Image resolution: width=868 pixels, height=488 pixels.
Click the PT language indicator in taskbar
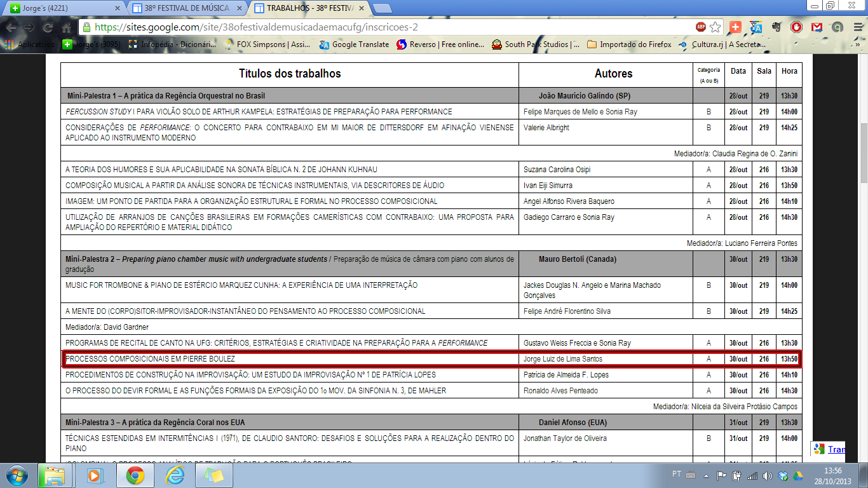[x=677, y=475]
